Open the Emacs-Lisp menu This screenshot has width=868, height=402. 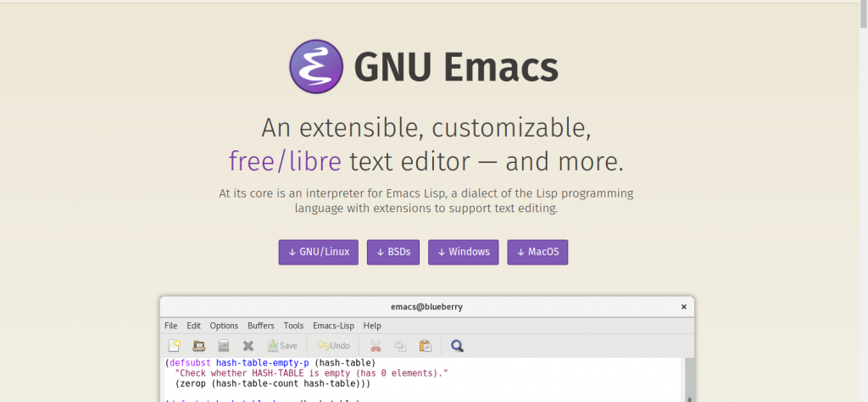click(334, 326)
